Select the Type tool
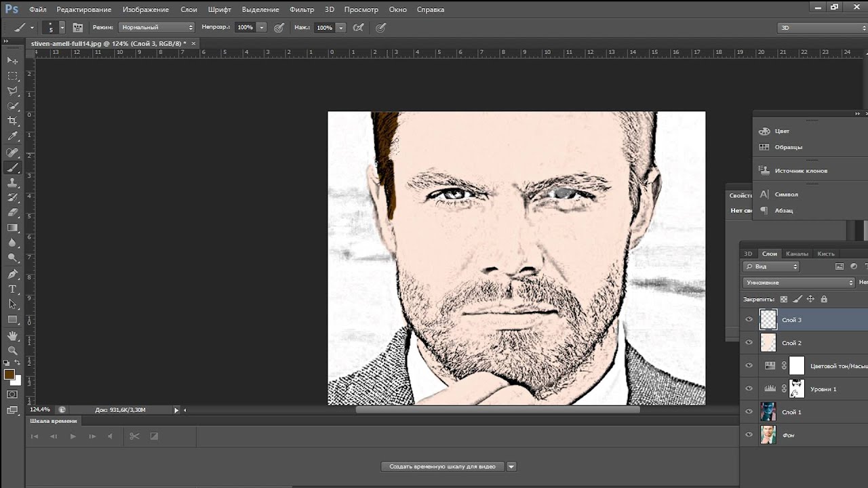The height and width of the screenshot is (488, 868). 12,289
